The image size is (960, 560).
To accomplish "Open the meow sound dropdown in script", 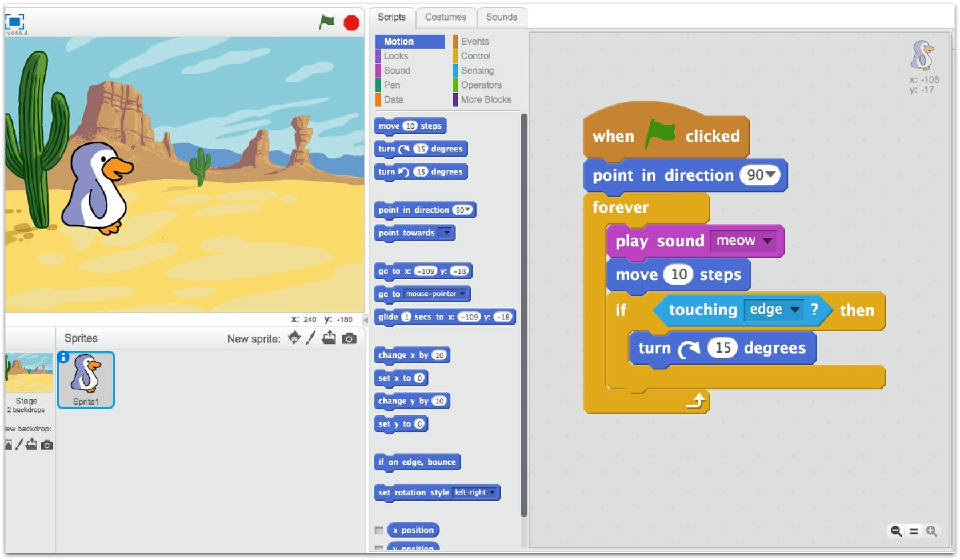I will 767,241.
